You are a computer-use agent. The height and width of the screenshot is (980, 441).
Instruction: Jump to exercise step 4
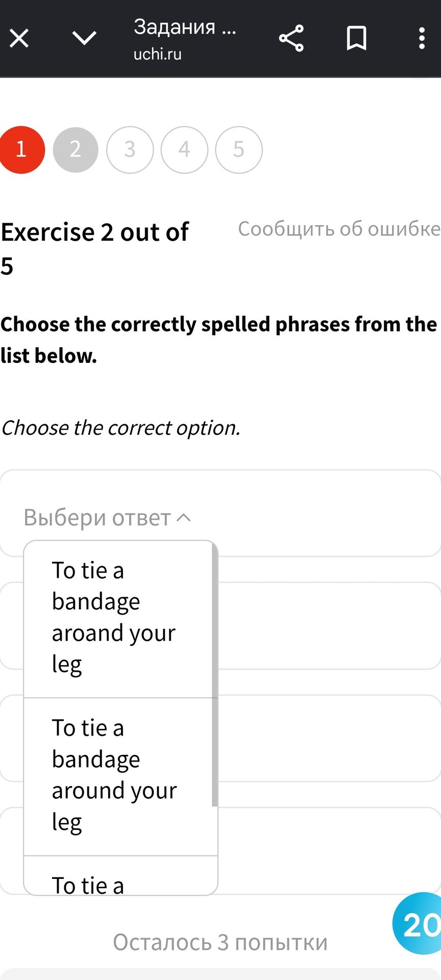pyautogui.click(x=184, y=150)
